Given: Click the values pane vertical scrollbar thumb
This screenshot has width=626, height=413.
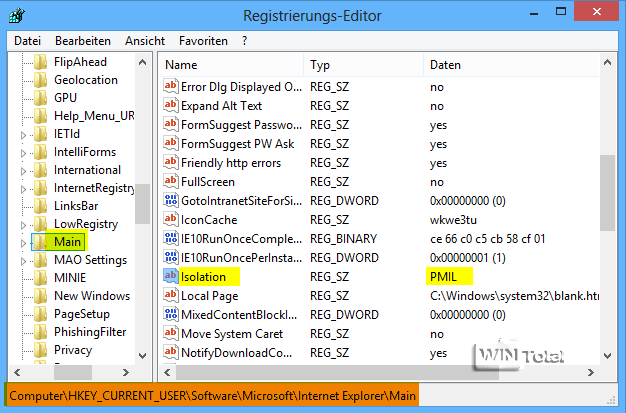Looking at the screenshot, I should (x=607, y=193).
